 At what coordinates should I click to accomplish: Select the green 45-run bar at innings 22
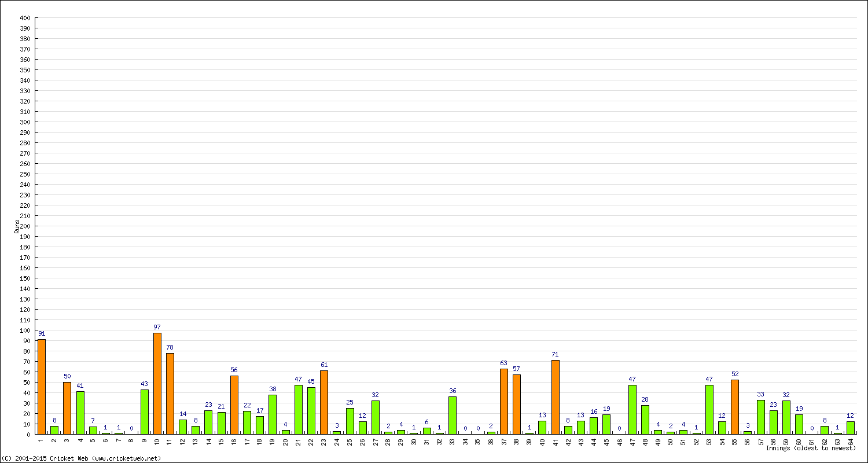click(x=311, y=411)
